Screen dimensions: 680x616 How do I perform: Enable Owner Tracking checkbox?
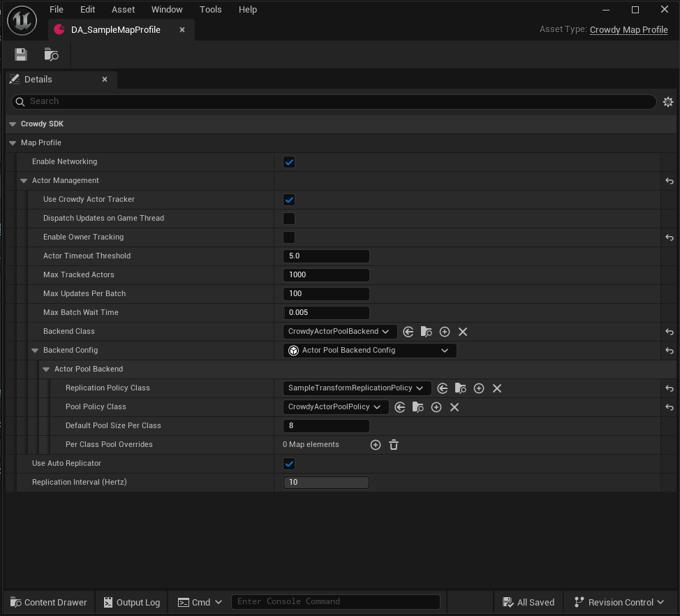pos(289,237)
